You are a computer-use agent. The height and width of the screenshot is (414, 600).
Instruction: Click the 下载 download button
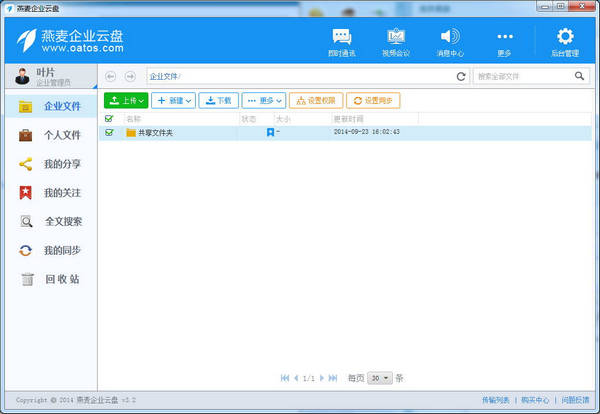(218, 100)
